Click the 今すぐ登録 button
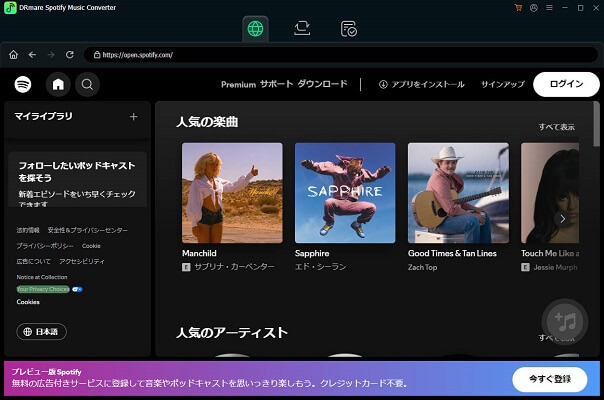The width and height of the screenshot is (604, 400). pyautogui.click(x=550, y=379)
